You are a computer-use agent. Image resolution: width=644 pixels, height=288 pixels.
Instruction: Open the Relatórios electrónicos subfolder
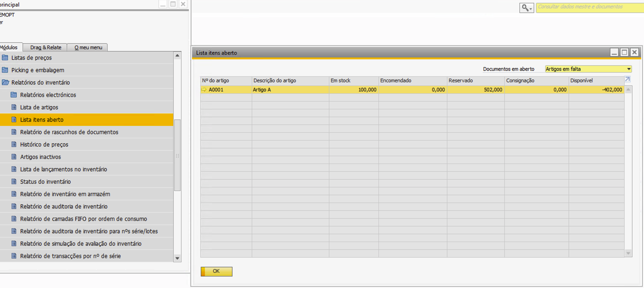[x=48, y=95]
